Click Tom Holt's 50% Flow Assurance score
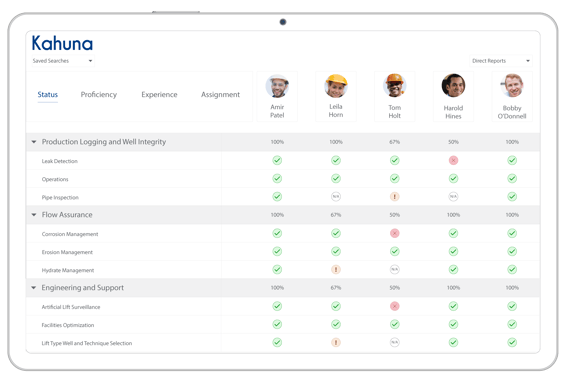Screen dimensions: 565x382 click(395, 215)
